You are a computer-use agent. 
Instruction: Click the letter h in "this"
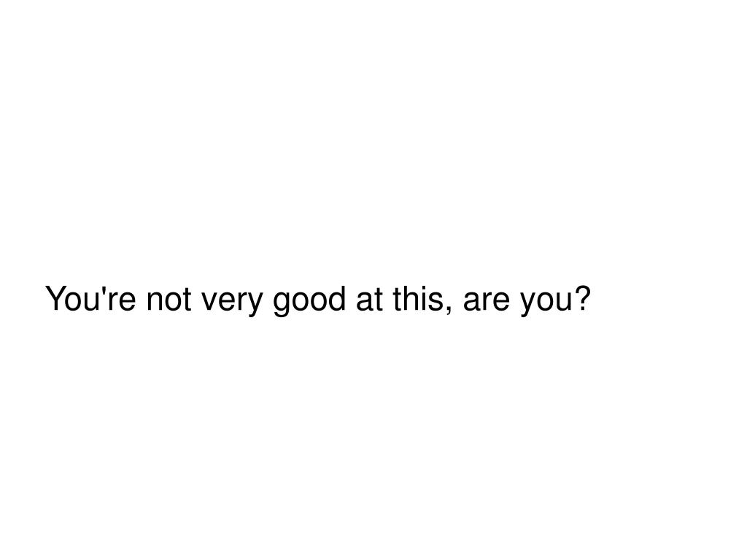411,299
